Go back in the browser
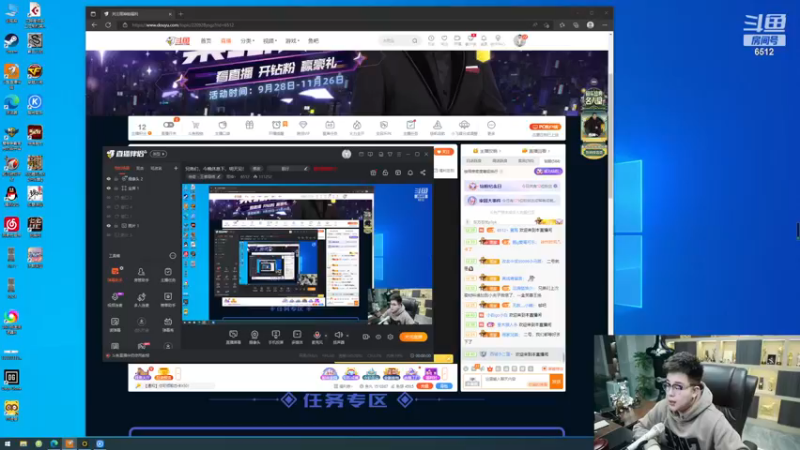 coord(94,25)
